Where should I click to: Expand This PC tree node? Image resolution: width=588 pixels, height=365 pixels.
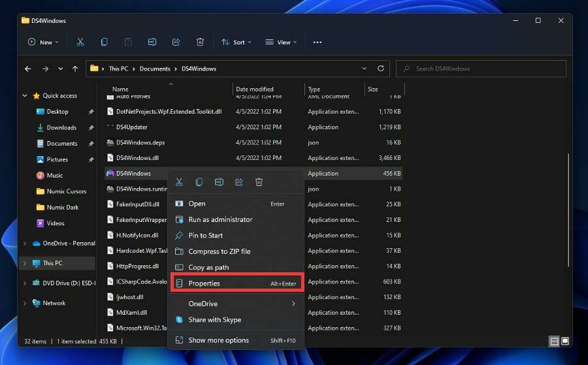[25, 263]
